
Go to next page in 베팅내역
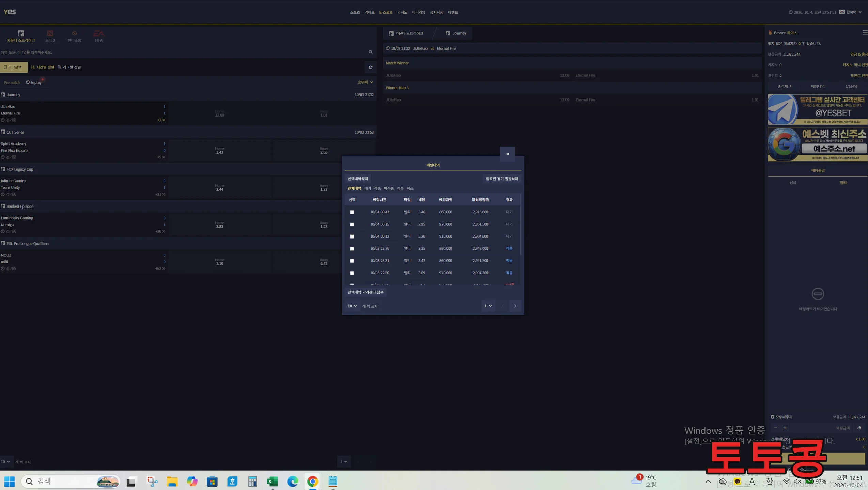pyautogui.click(x=515, y=306)
